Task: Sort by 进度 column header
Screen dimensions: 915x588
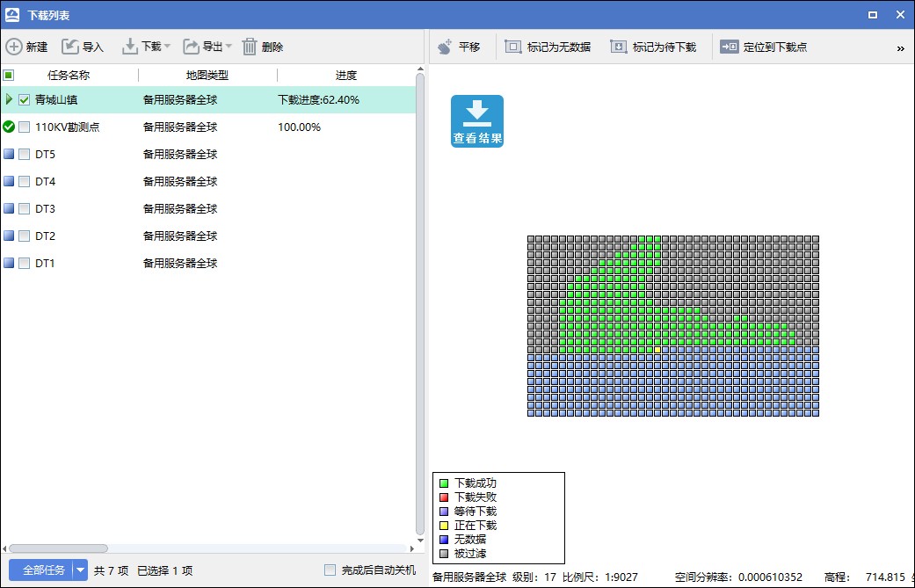Action: click(346, 76)
